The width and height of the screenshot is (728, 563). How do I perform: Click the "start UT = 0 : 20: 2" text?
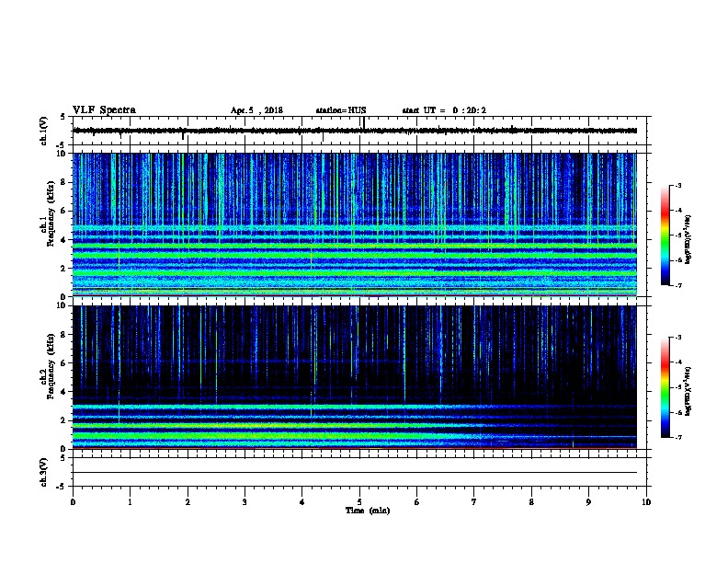[x=444, y=110]
